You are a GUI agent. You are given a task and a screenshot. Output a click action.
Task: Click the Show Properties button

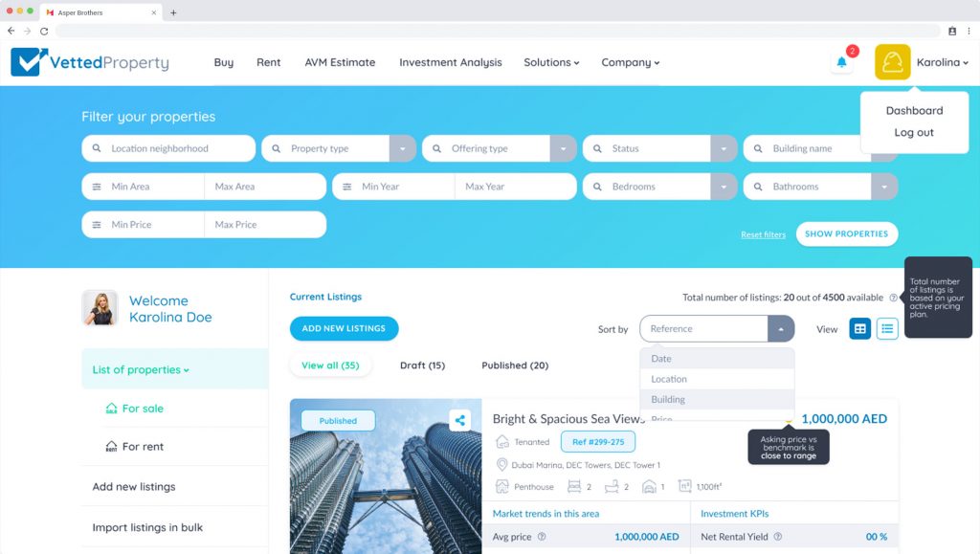(x=846, y=233)
